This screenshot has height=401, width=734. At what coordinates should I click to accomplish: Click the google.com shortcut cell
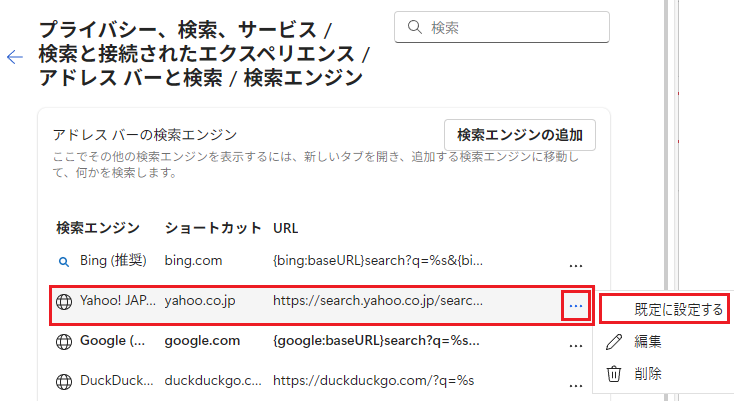pyautogui.click(x=202, y=340)
